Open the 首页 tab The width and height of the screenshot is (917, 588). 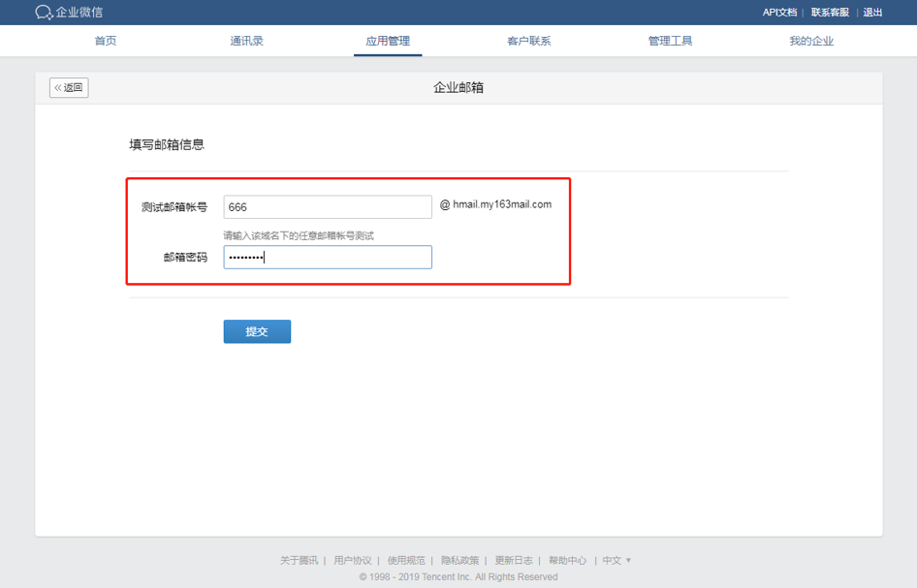106,41
